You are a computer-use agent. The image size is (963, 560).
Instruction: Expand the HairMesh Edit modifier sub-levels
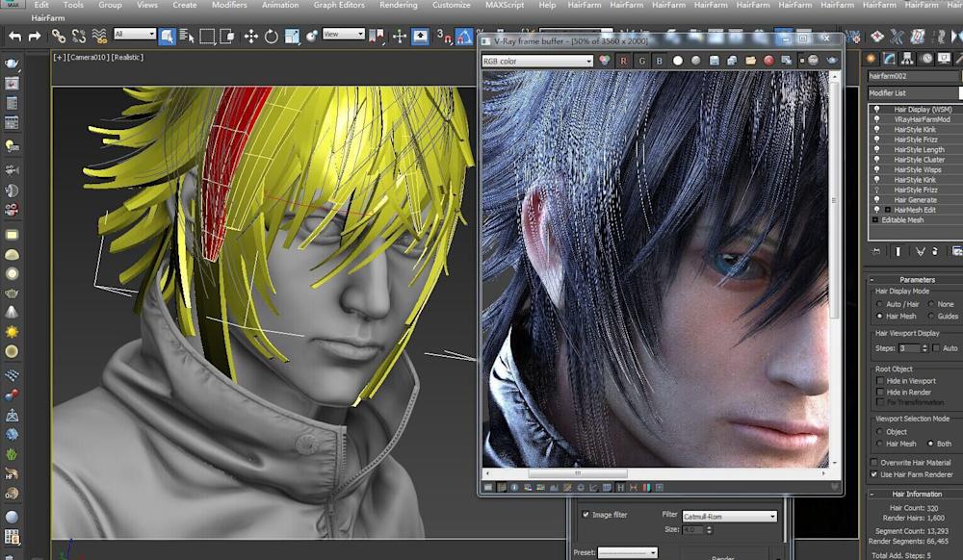point(888,210)
